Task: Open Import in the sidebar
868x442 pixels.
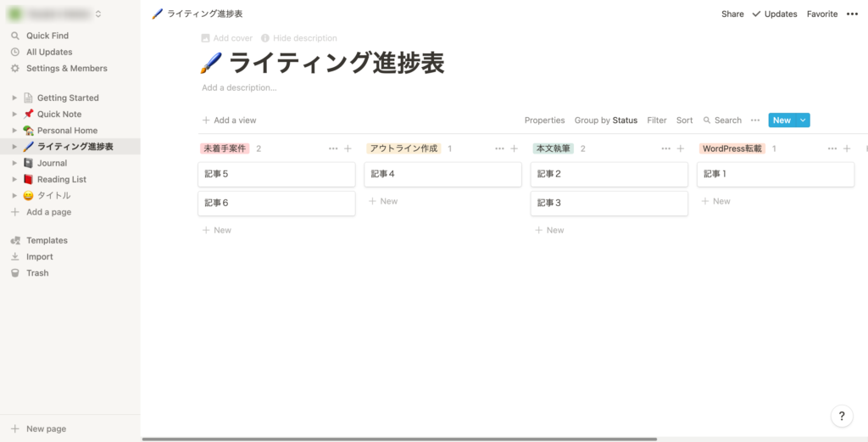Action: (70, 257)
